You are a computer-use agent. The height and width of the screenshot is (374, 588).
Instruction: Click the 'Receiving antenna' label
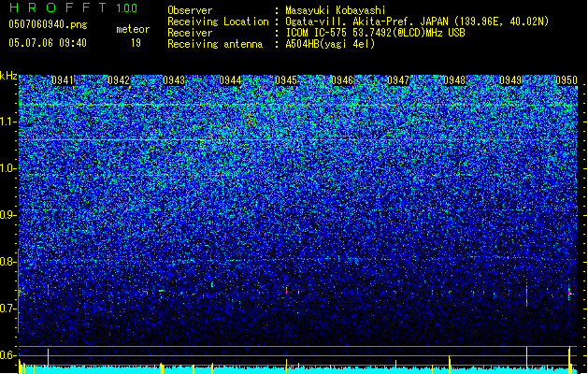(215, 44)
